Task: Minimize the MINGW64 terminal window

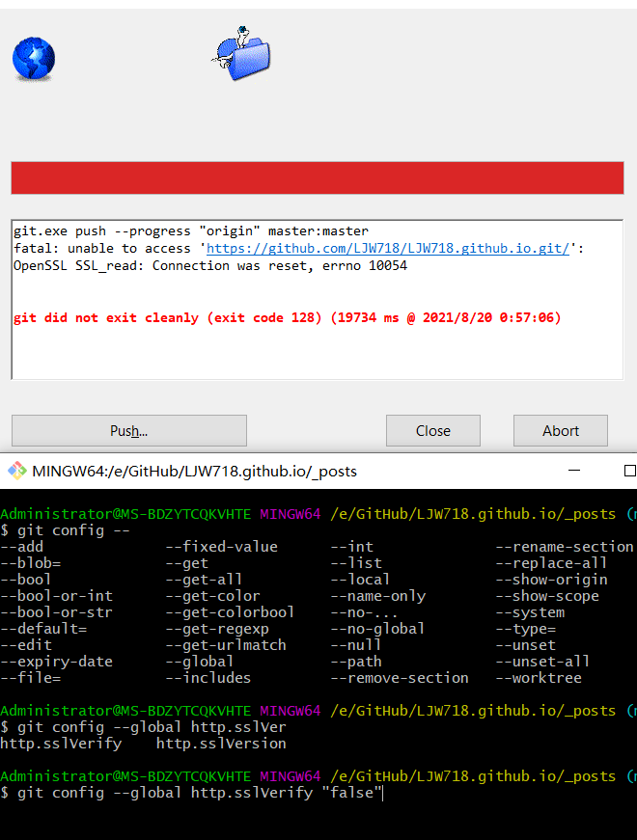Action: click(x=574, y=471)
